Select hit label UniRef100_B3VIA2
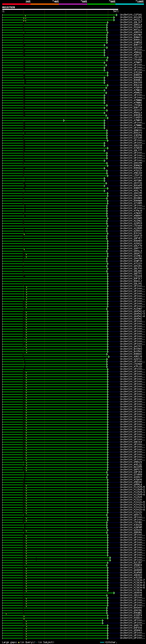This screenshot has width=146, height=644. 131,233
